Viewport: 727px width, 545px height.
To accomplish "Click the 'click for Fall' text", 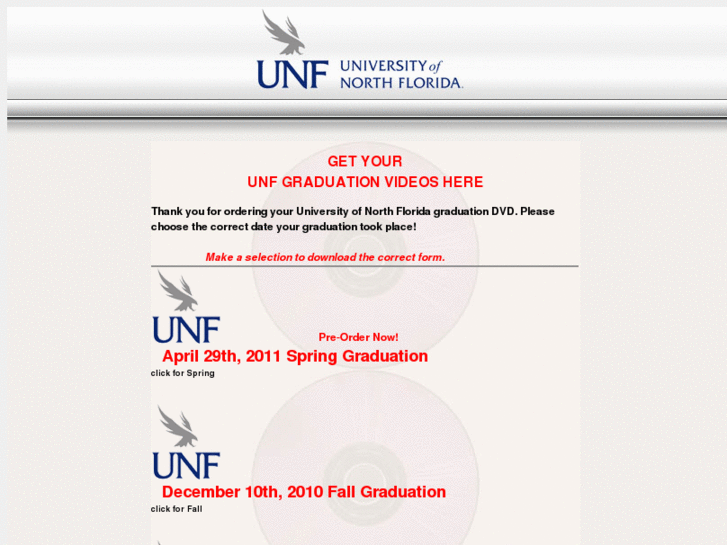I will [177, 509].
